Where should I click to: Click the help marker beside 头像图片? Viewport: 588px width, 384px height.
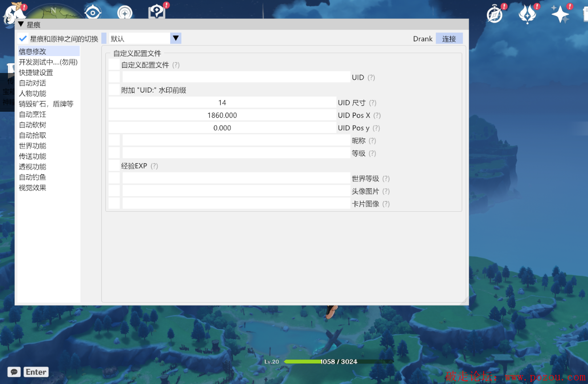pyautogui.click(x=386, y=191)
